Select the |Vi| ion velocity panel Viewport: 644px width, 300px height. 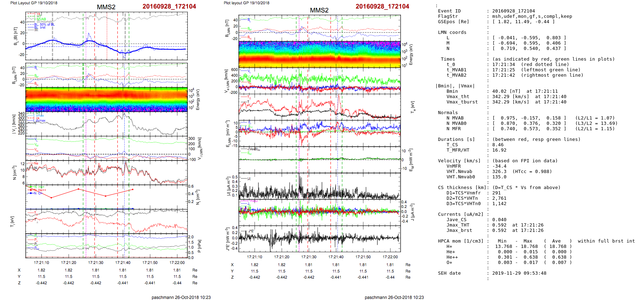pos(106,124)
